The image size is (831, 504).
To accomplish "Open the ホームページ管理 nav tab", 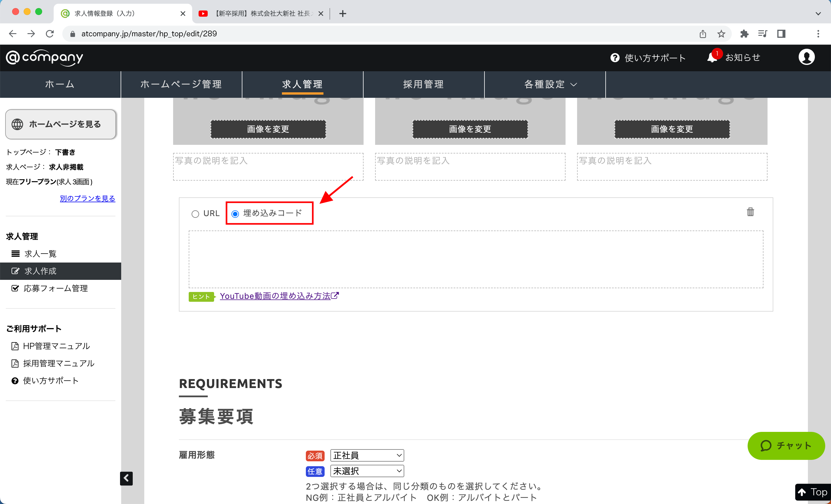I will [181, 84].
